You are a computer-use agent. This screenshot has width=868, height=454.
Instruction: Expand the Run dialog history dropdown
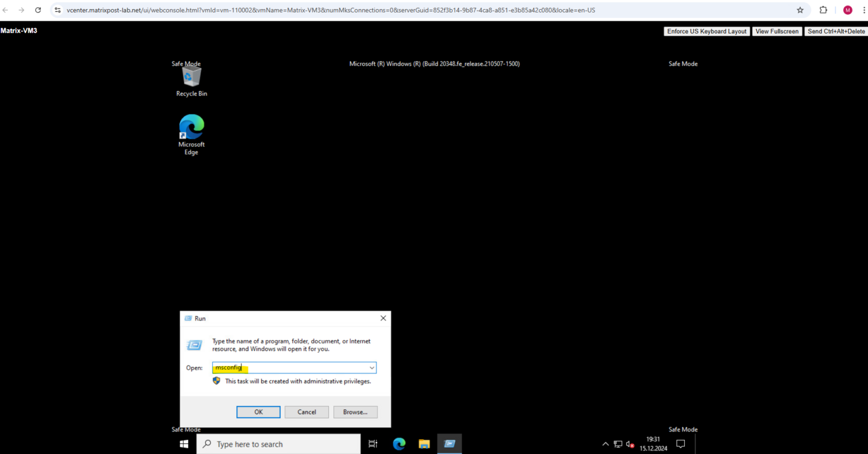(372, 367)
